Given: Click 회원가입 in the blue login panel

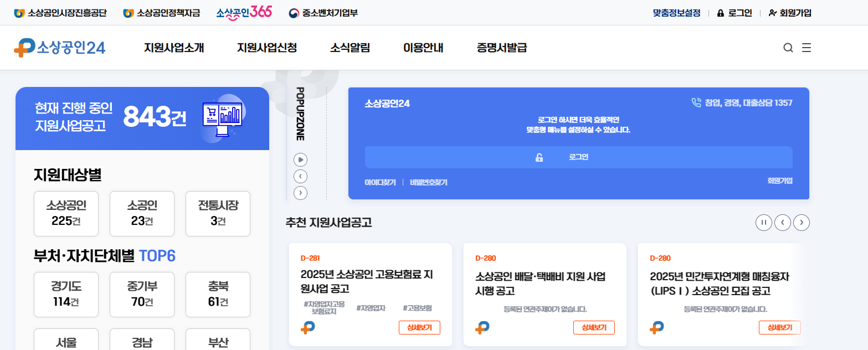Looking at the screenshot, I should 780,181.
